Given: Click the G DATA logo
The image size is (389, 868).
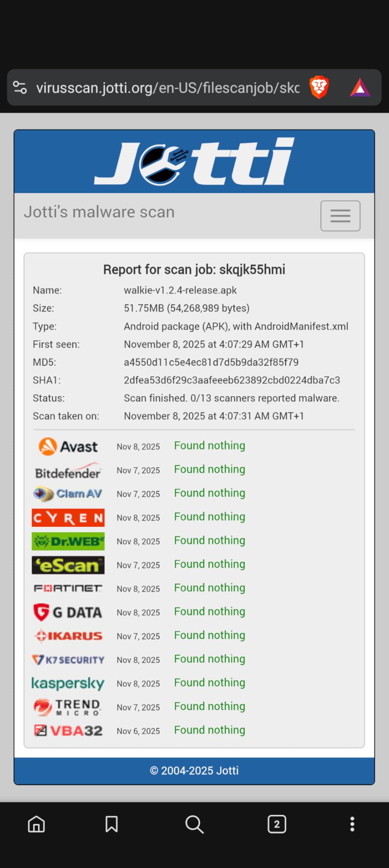Looking at the screenshot, I should click(68, 612).
